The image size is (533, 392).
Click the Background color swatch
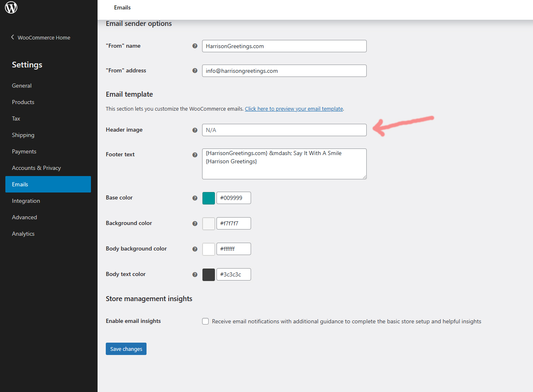[209, 223]
